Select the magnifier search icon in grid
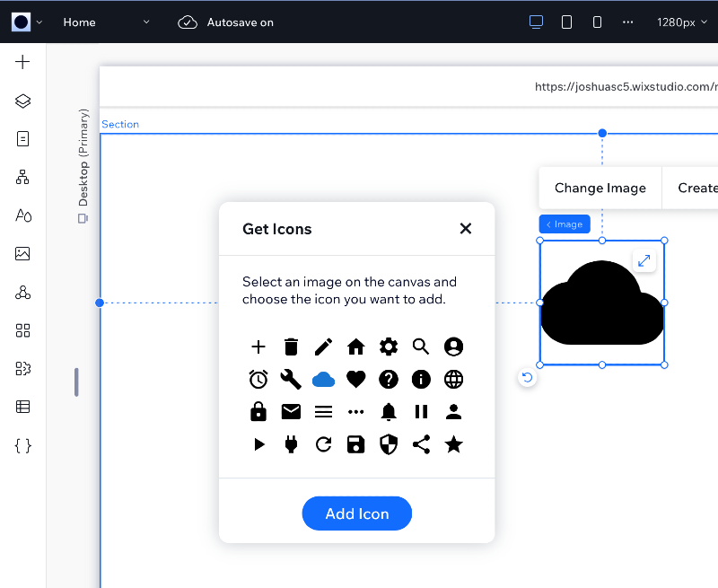 click(421, 347)
